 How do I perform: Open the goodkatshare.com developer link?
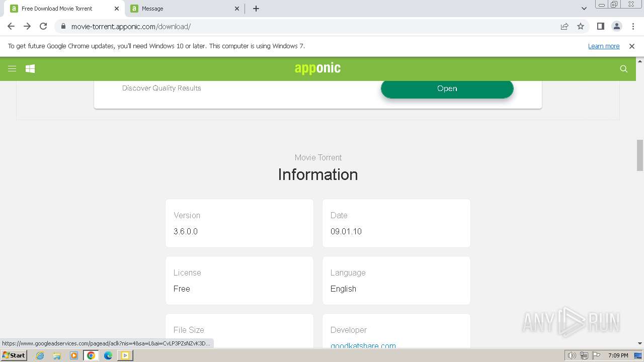pyautogui.click(x=363, y=345)
